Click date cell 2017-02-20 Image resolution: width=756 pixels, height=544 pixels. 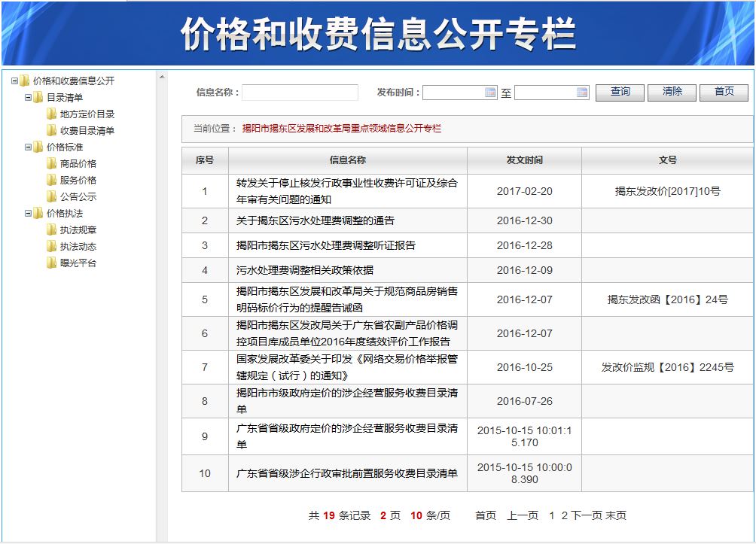point(525,191)
